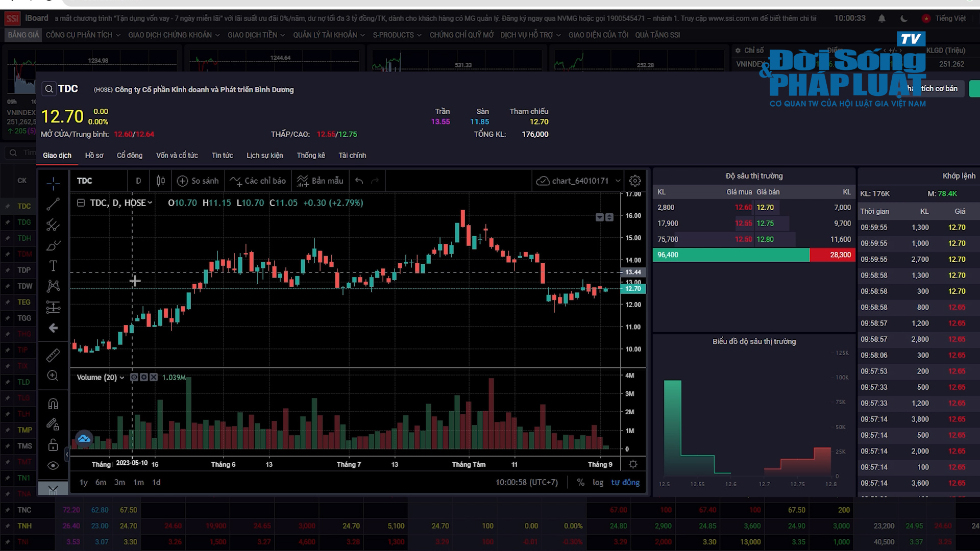The width and height of the screenshot is (980, 551).
Task: Expand the chart_64010171 layout dropdown
Action: point(618,181)
